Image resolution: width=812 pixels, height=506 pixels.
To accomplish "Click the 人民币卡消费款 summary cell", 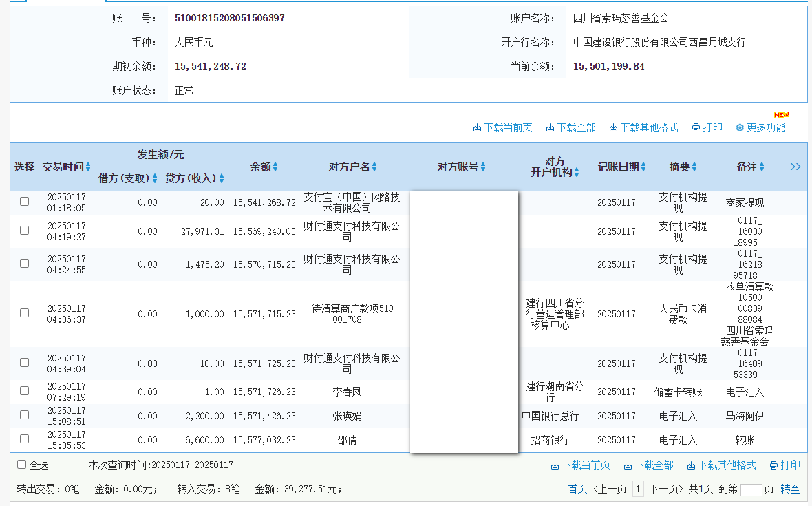I will tap(683, 314).
